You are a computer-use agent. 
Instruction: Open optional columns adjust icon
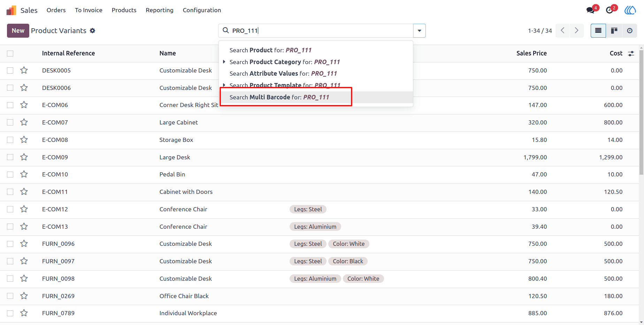(631, 53)
